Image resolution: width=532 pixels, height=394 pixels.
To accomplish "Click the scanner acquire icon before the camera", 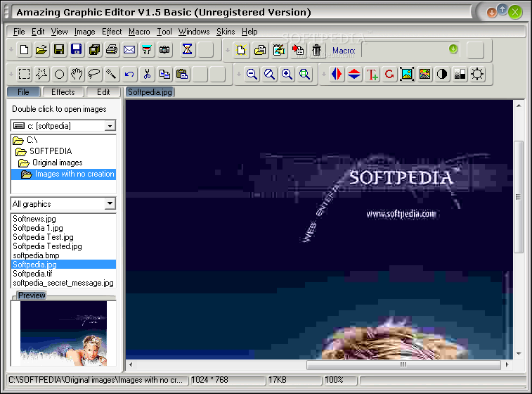I will coord(147,50).
